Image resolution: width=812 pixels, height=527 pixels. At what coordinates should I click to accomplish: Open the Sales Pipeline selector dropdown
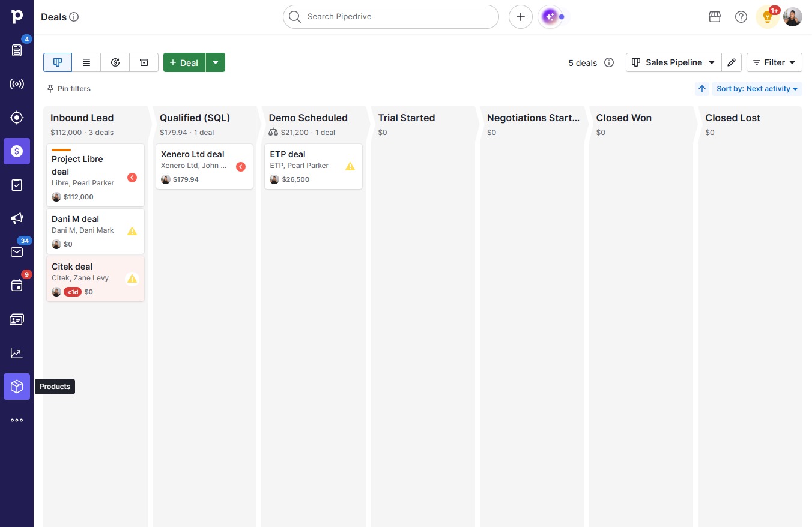click(x=673, y=62)
